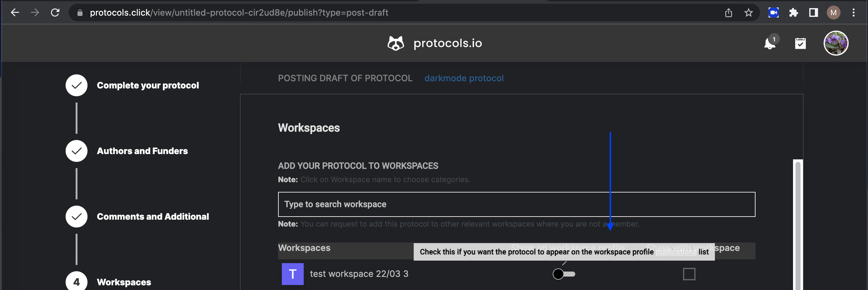Bookmark this page with the star icon
The height and width of the screenshot is (290, 868).
pos(748,13)
